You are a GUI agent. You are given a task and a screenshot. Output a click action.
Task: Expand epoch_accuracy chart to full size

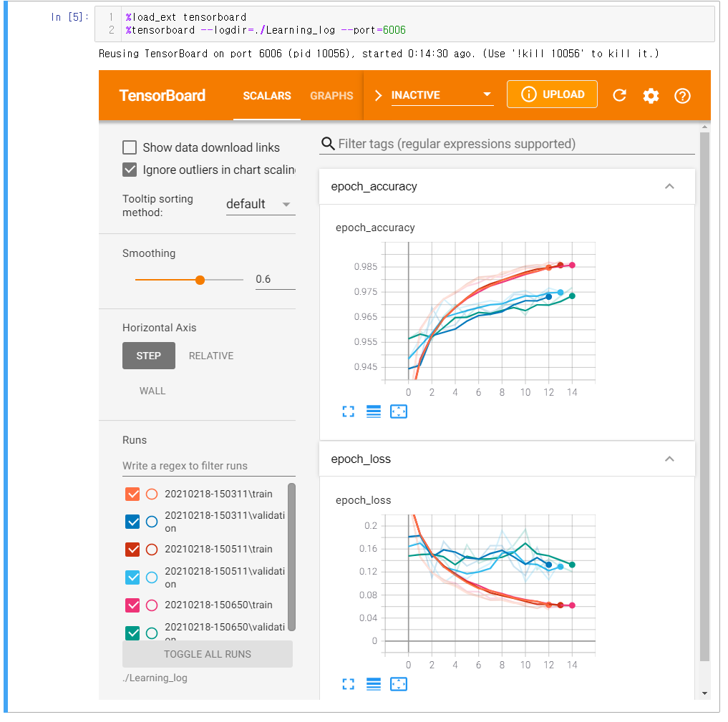point(348,411)
